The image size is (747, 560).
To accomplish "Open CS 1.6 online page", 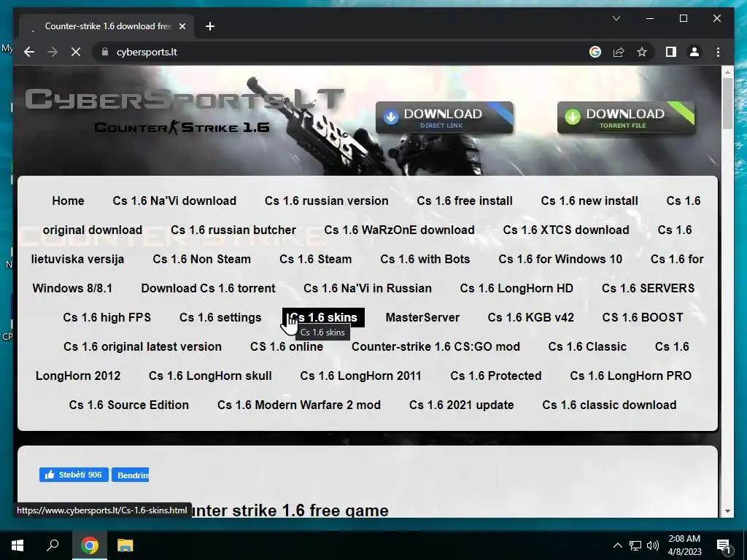I will point(286,346).
